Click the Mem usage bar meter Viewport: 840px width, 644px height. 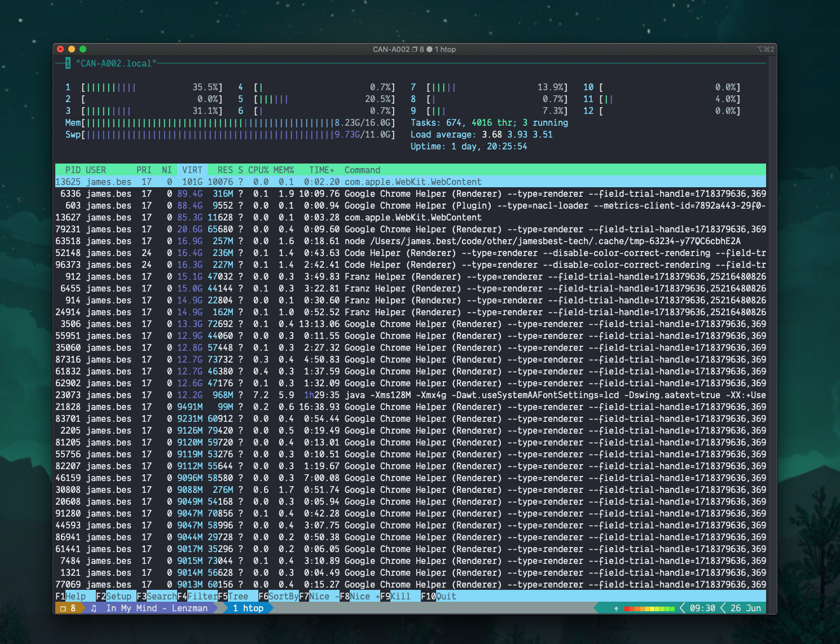coord(226,122)
